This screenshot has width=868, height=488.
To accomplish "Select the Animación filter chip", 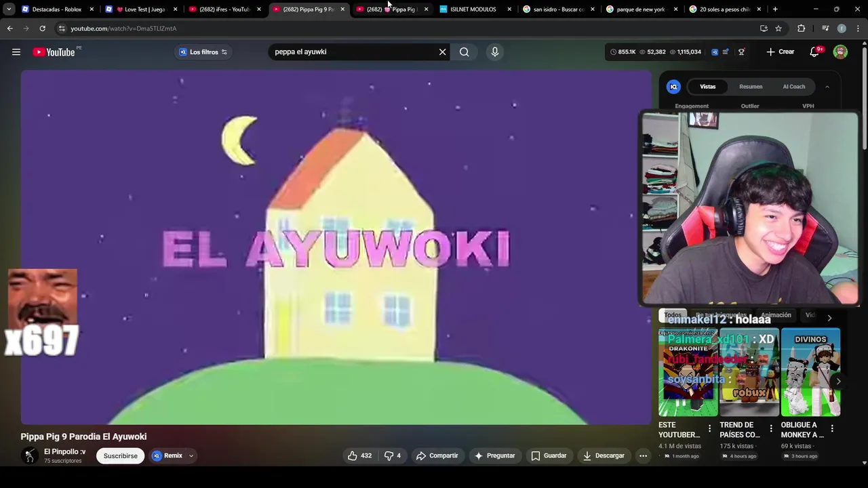I will tap(776, 315).
